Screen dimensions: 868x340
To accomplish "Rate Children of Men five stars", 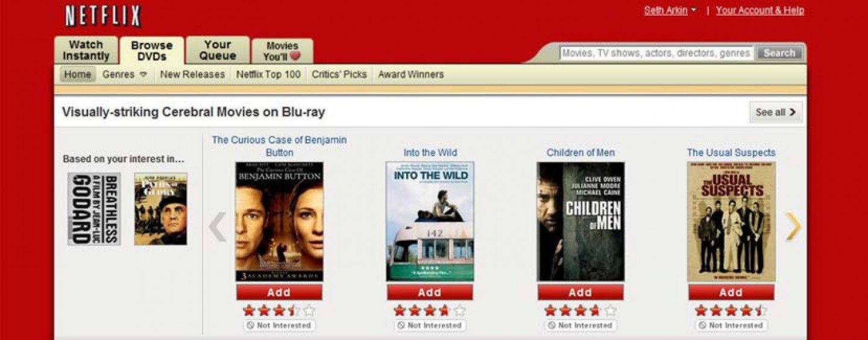I will (611, 311).
